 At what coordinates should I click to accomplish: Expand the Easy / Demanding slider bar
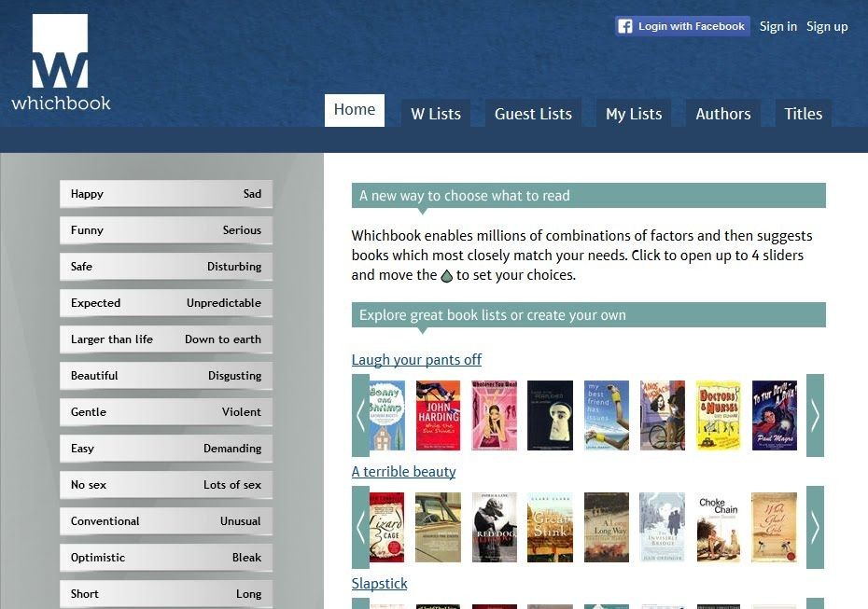point(166,449)
